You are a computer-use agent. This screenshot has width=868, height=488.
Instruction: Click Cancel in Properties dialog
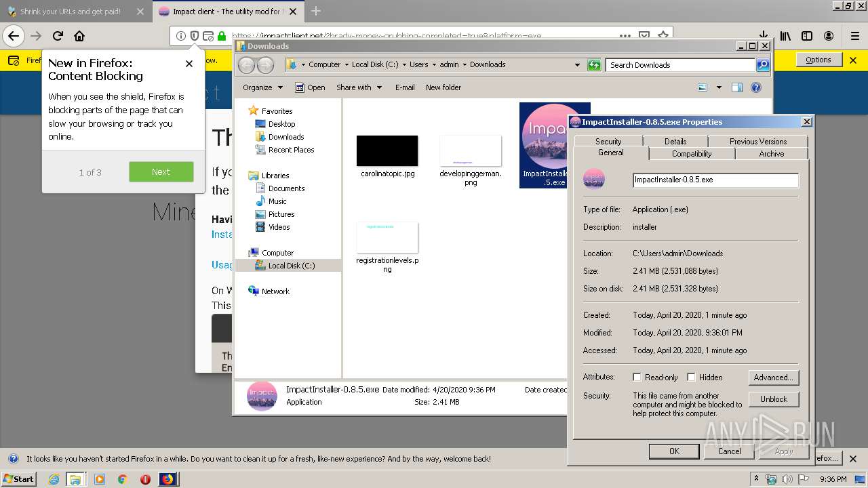coord(730,451)
